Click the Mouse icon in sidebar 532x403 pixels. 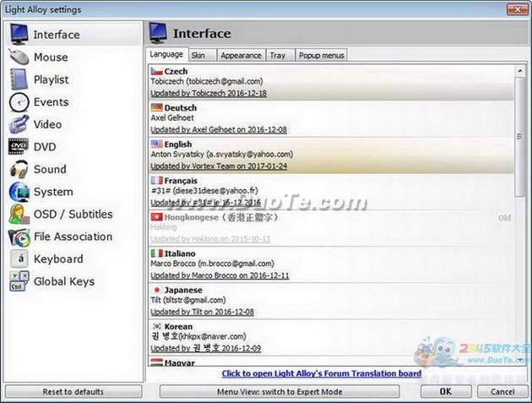pyautogui.click(x=19, y=57)
